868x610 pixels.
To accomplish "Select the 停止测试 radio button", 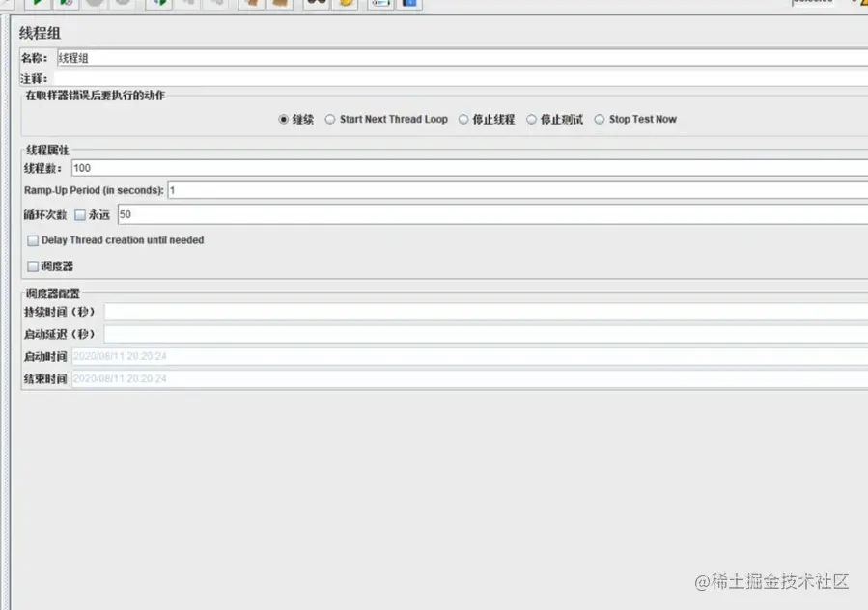I will pyautogui.click(x=531, y=119).
